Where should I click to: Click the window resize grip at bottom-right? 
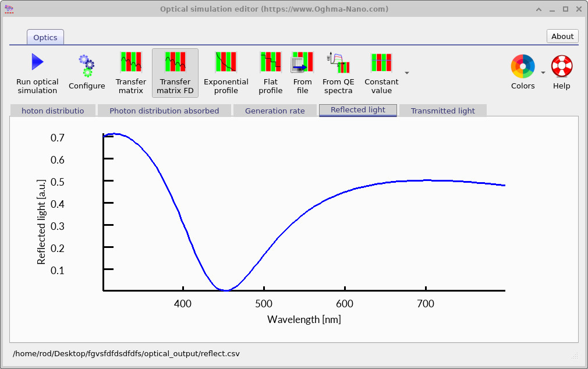[x=575, y=356]
